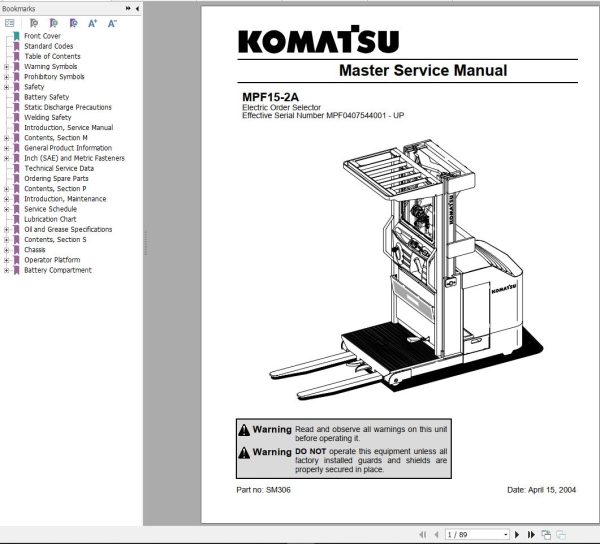This screenshot has width=600, height=544.
Task: Expand the Contents, Section S bookmark
Action: coord(6,240)
